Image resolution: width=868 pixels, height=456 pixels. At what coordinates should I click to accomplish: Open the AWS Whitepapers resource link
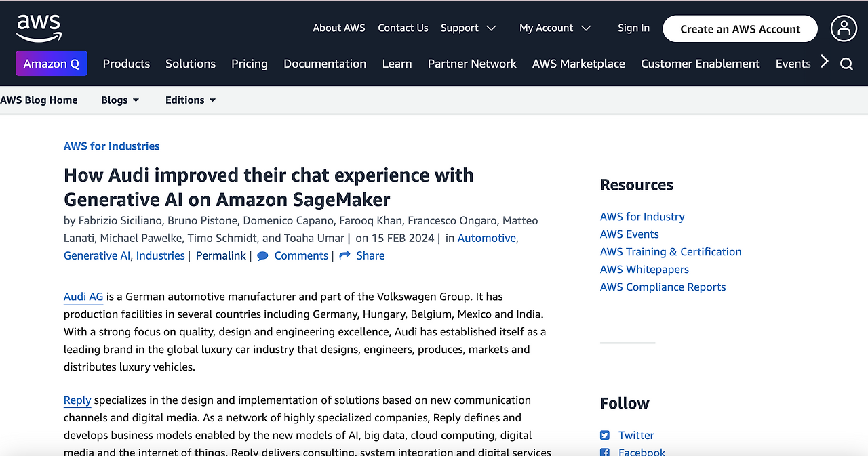tap(644, 269)
